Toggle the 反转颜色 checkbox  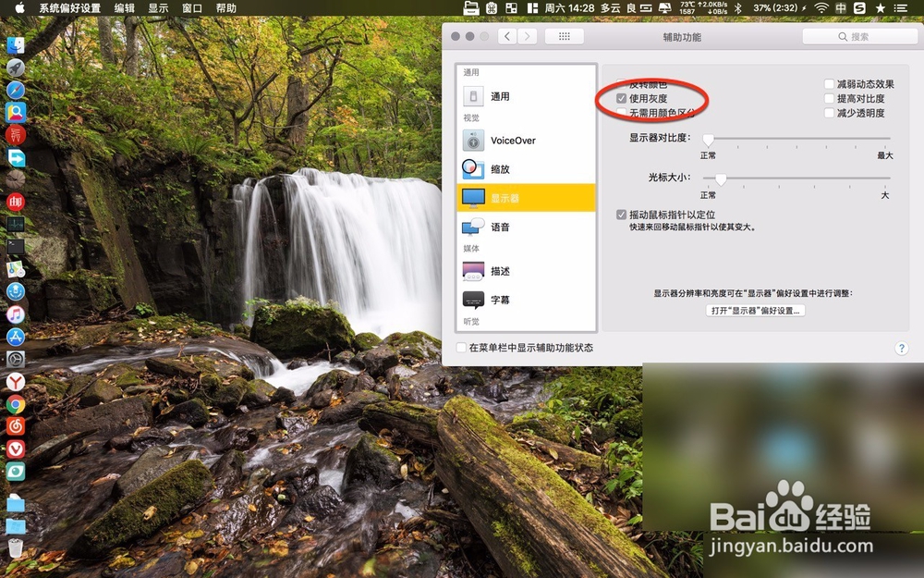coord(621,84)
